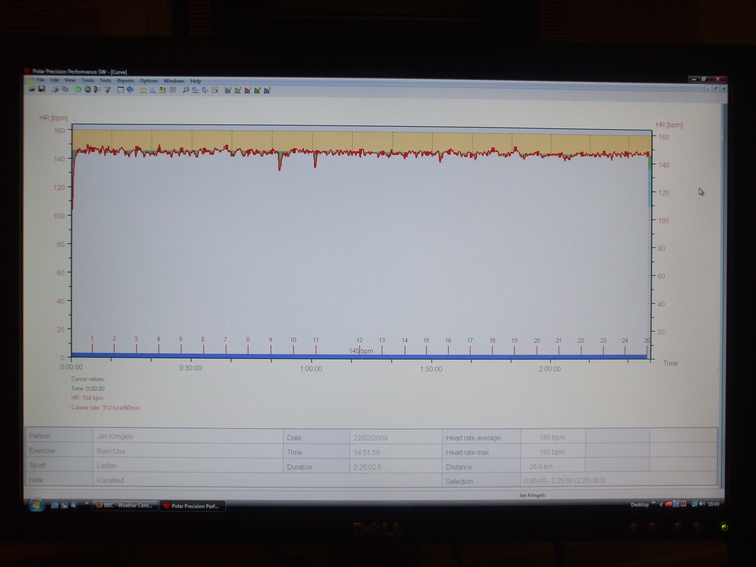Open the Options menu
This screenshot has width=756, height=567.
tap(148, 81)
